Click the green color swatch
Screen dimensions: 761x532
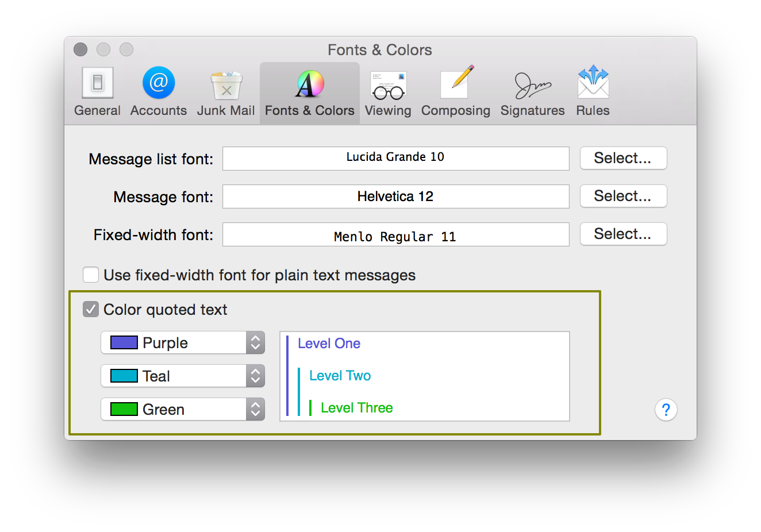tap(124, 409)
